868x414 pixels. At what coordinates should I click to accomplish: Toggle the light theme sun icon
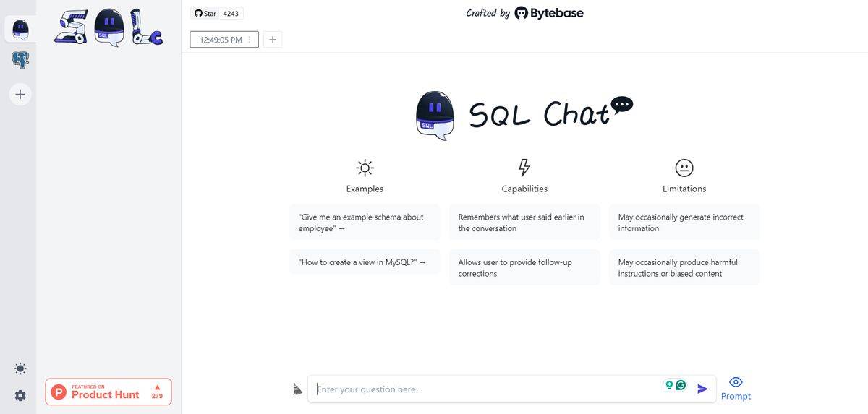pyautogui.click(x=20, y=368)
